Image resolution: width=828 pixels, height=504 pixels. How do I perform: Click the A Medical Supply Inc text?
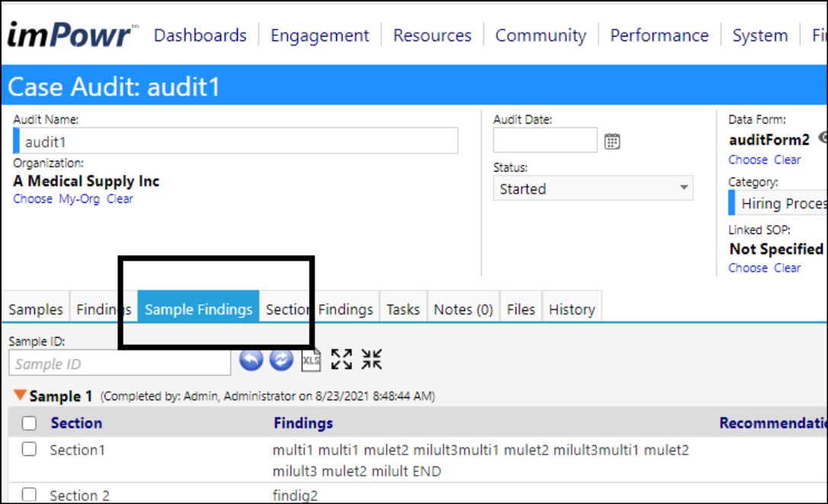pos(86,181)
